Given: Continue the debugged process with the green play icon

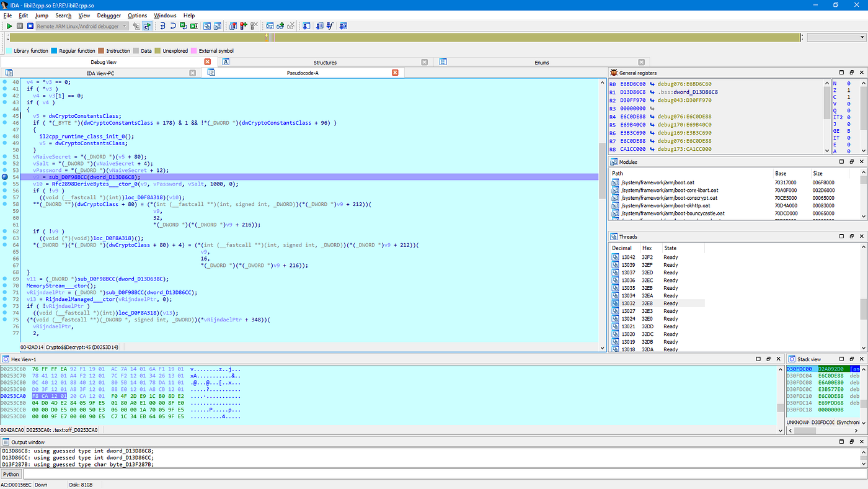Looking at the screenshot, I should click(9, 26).
